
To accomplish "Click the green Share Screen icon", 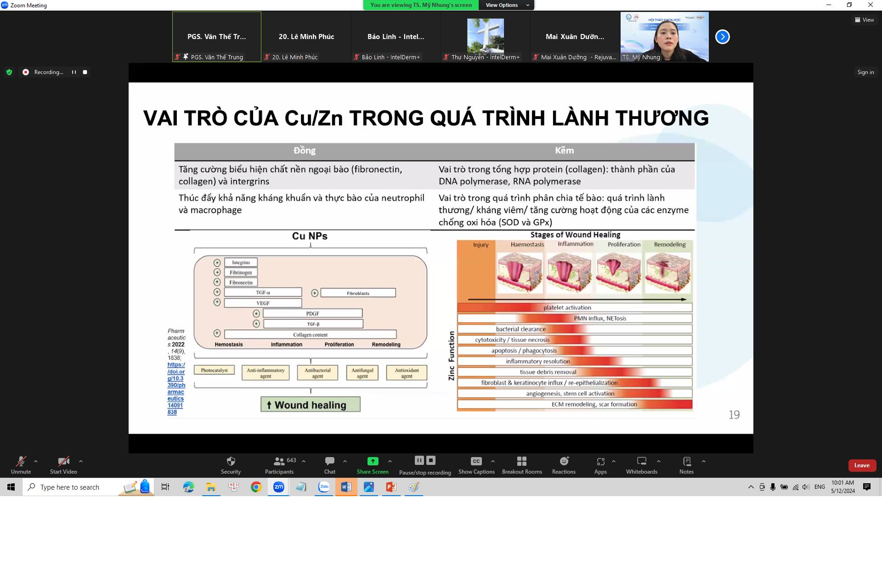I will pos(373,461).
